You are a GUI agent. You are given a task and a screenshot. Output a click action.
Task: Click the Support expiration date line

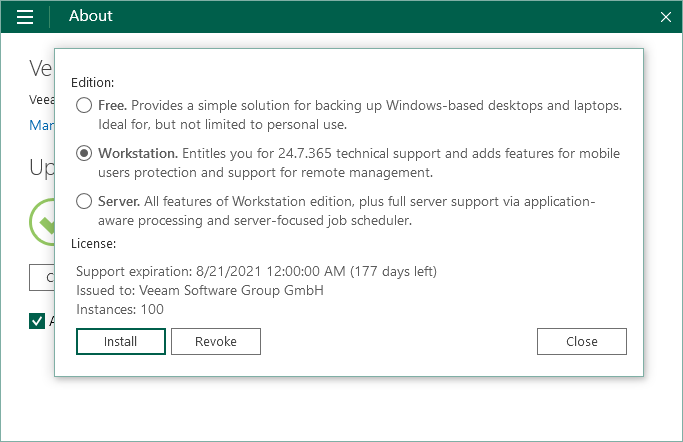(x=256, y=271)
